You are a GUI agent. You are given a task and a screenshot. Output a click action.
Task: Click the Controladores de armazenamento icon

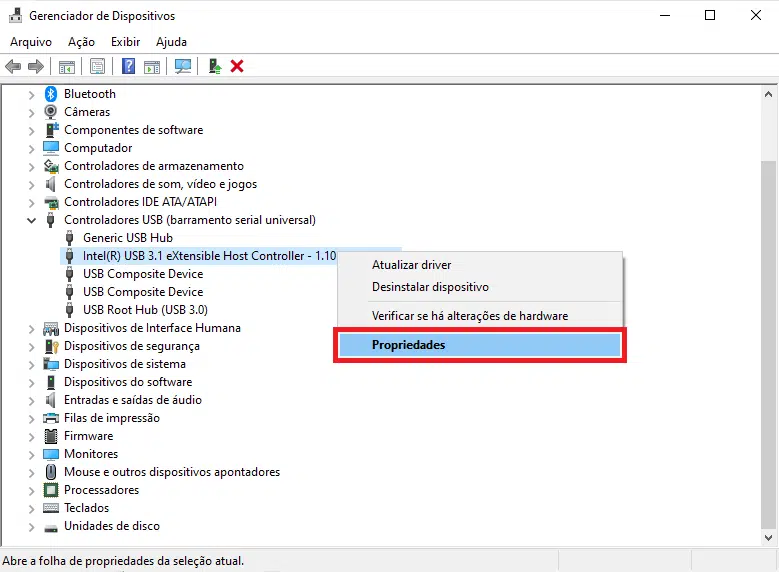pos(51,166)
